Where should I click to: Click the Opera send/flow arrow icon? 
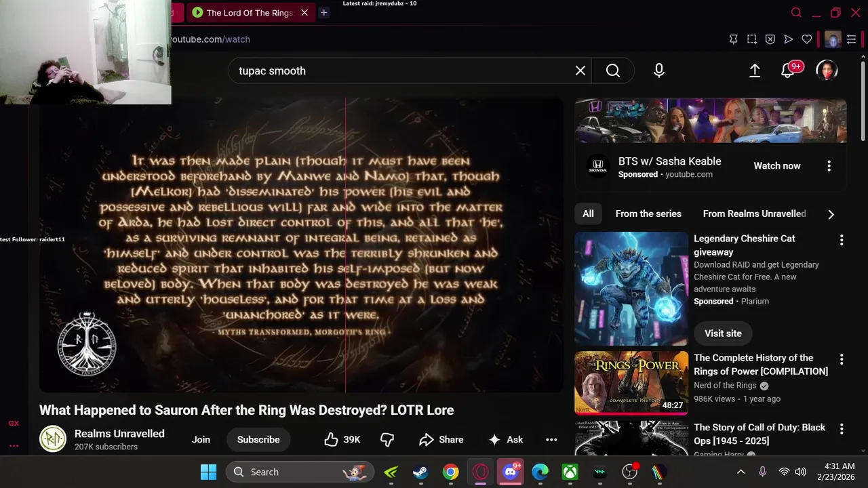pyautogui.click(x=789, y=39)
